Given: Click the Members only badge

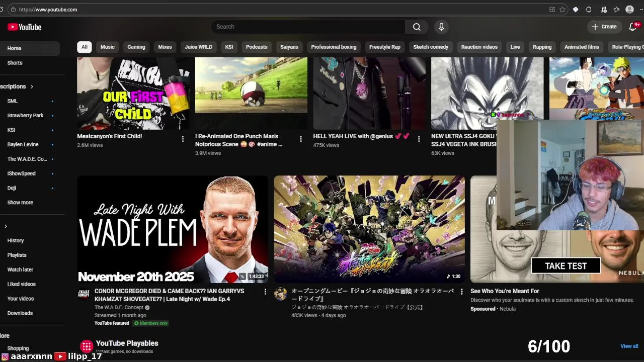Looking at the screenshot, I should click(x=151, y=323).
